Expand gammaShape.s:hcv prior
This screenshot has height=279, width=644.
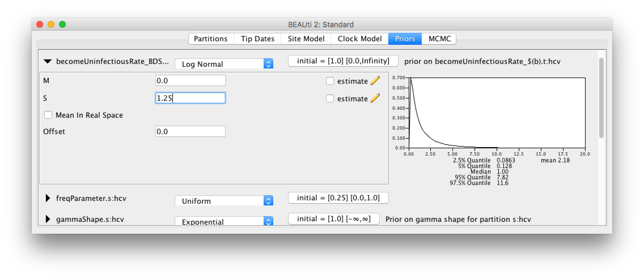point(48,219)
